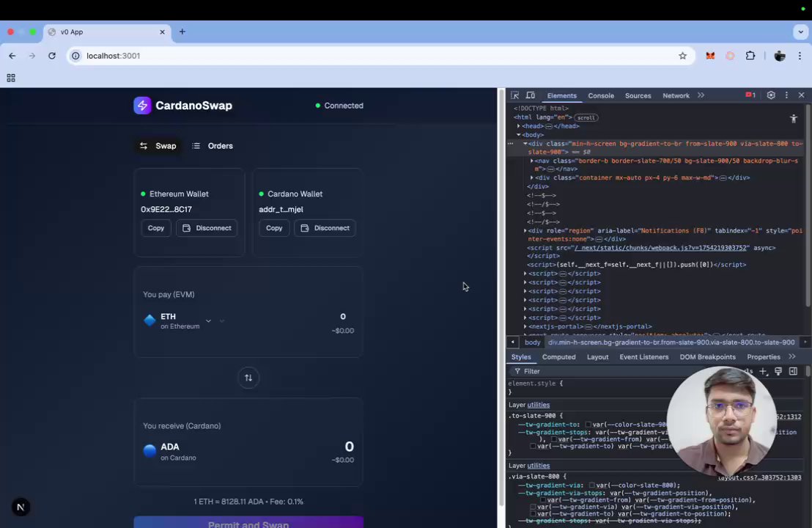Screen dimensions: 812x528
Task: Copy the Cardano wallet address
Action: click(x=274, y=228)
